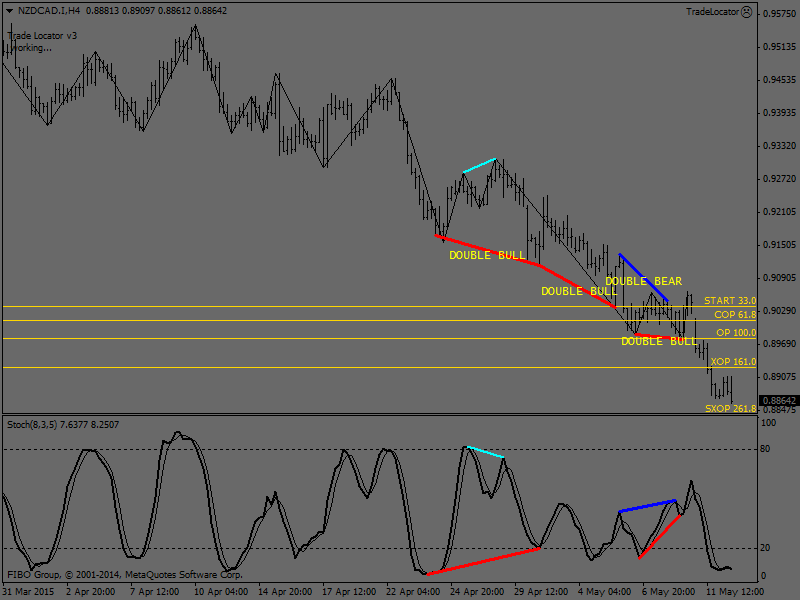The image size is (800, 600).
Task: Select the blue trend line in Stochastic panel
Action: (x=647, y=506)
